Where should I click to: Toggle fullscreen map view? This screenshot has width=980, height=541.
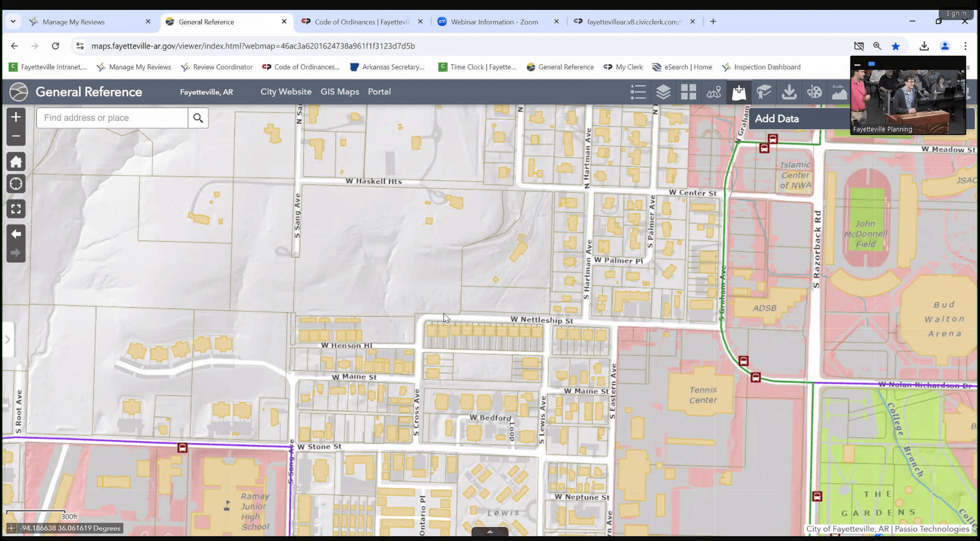pyautogui.click(x=16, y=209)
